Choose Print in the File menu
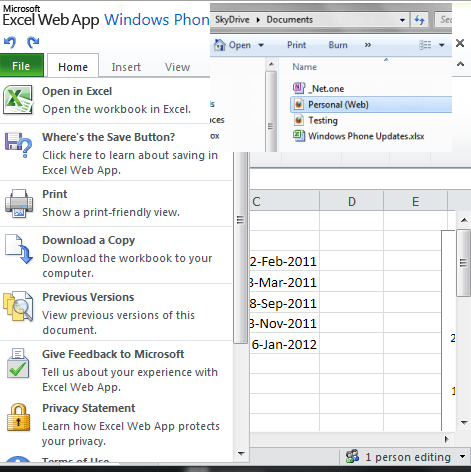The width and height of the screenshot is (471, 472). pos(55,194)
